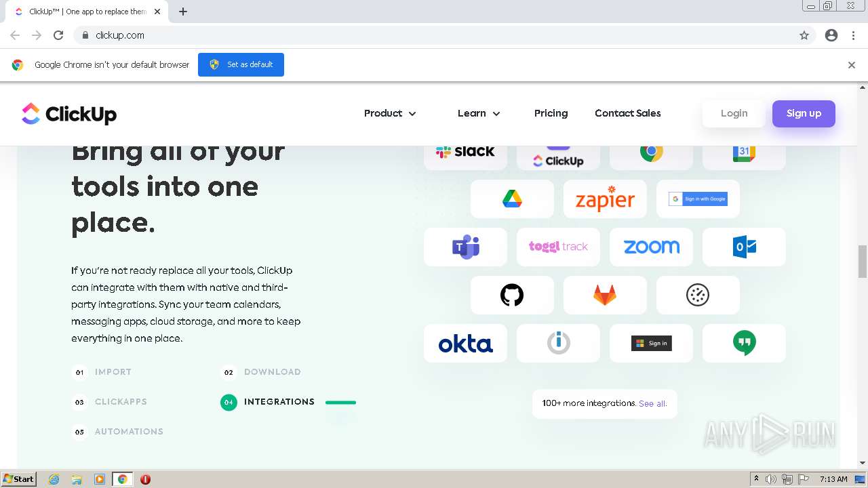Open the GitLab integration tile
Image resolution: width=868 pixels, height=488 pixels.
(605, 295)
